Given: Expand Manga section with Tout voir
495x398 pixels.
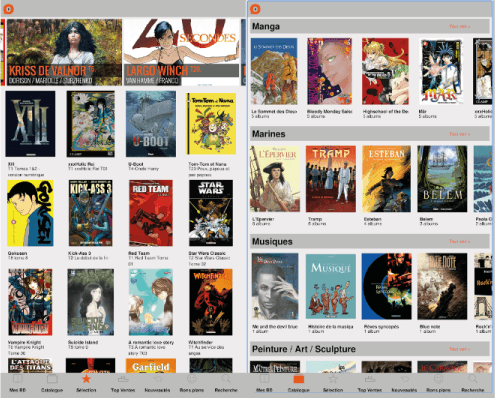Looking at the screenshot, I should 460,26.
